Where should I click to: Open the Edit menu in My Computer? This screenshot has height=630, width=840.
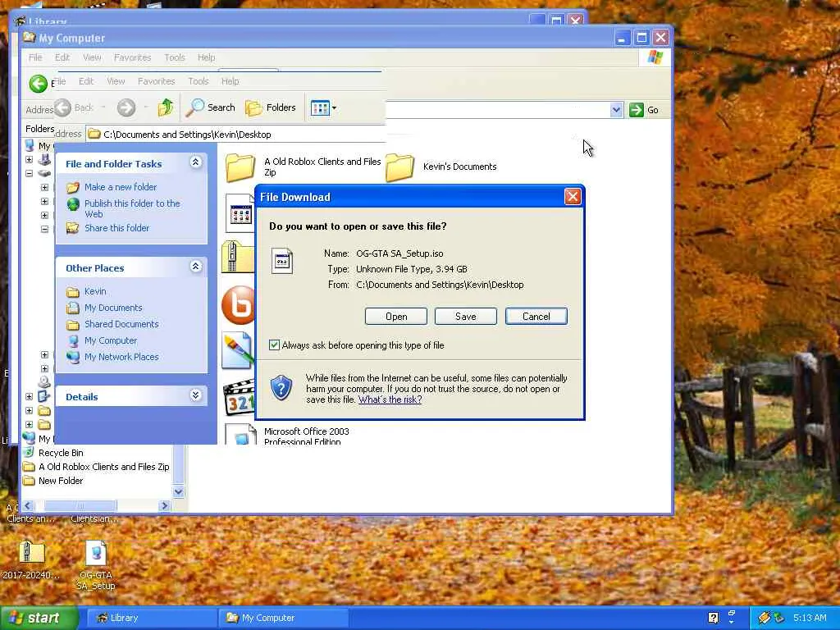(62, 57)
